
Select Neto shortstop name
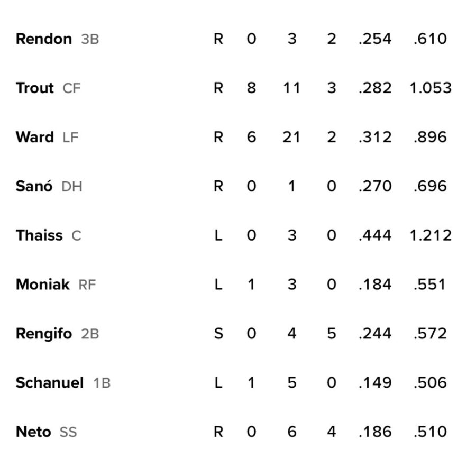coord(33,432)
